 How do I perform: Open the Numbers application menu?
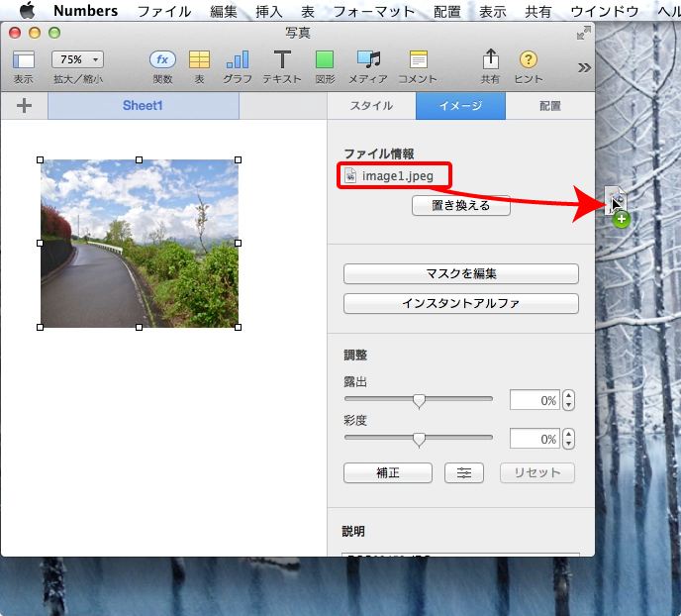(x=85, y=11)
